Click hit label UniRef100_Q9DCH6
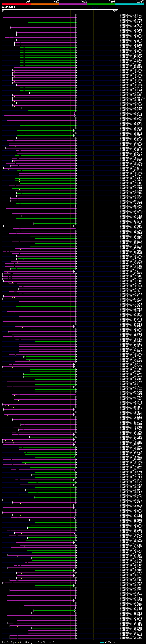146x644 pixels. pos(131,191)
